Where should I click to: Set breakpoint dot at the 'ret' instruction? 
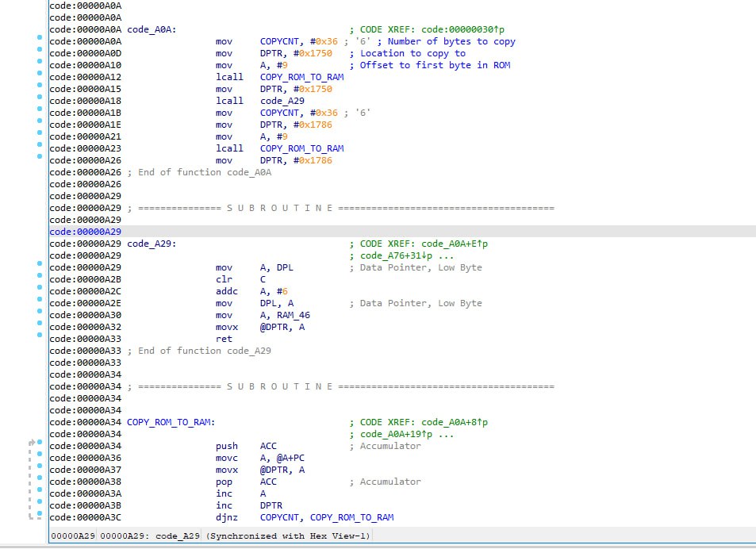click(x=39, y=336)
